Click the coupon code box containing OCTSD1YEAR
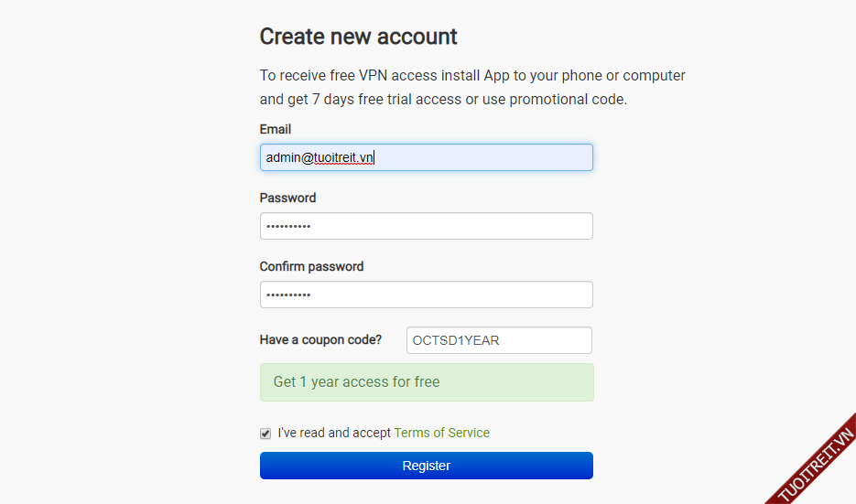The height and width of the screenshot is (504, 856). [x=499, y=340]
